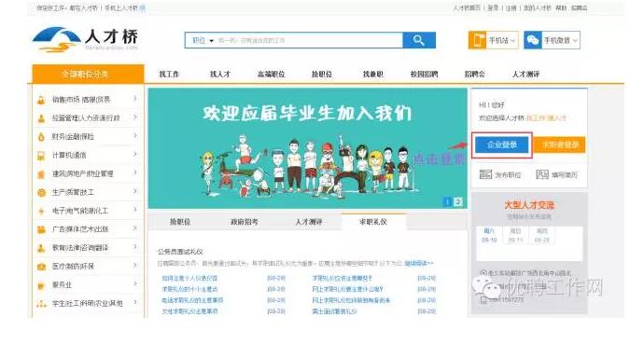Expand the 生产|质管|技工 category arrow
The height and width of the screenshot is (358, 644).
(135, 191)
